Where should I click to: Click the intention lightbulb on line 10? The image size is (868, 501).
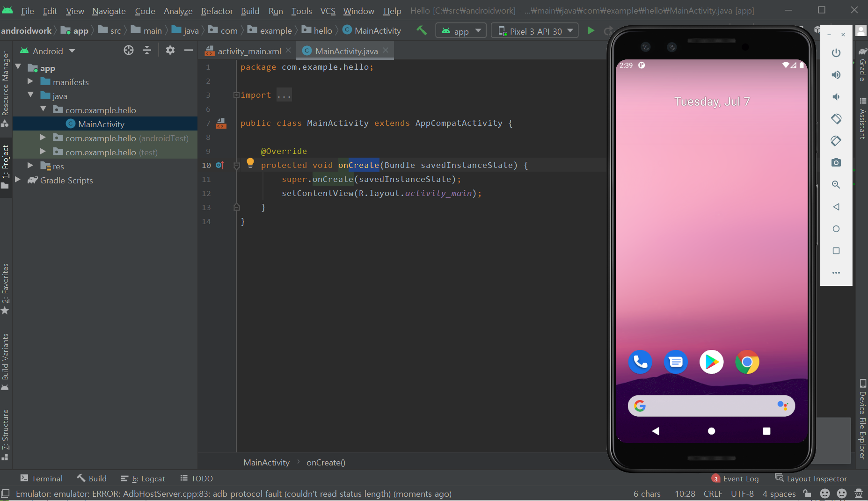(250, 163)
